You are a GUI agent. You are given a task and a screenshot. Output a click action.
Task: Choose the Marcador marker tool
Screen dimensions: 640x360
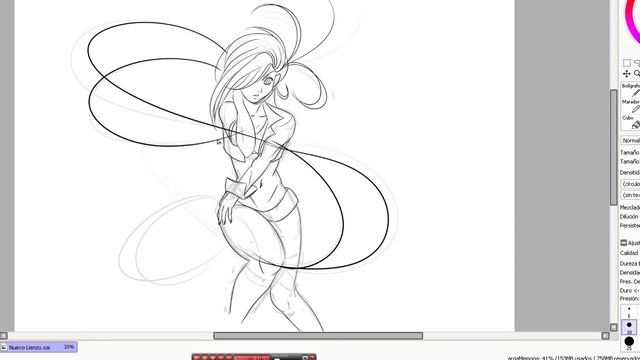[x=631, y=106]
